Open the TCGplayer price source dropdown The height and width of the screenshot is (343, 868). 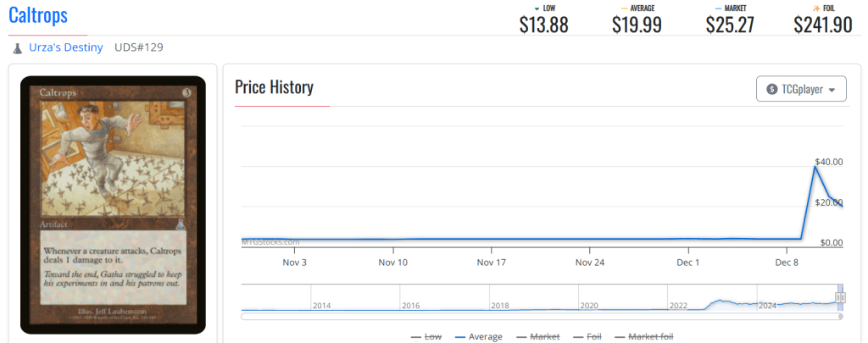[801, 89]
